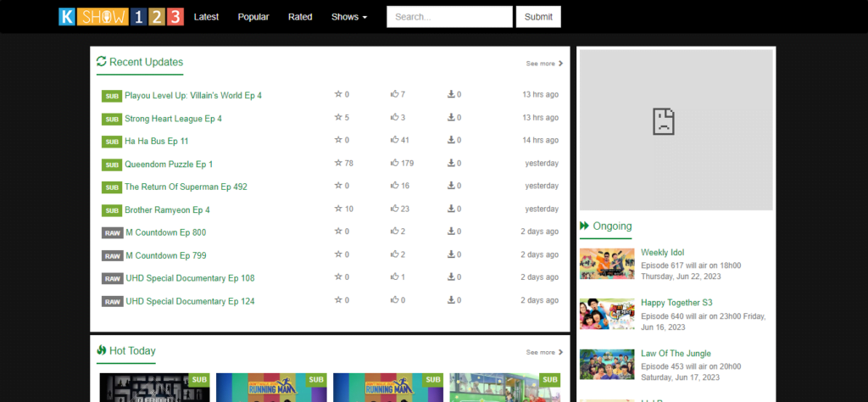Click the Ongoing fast-forward icon
Screen dimensions: 868x402
[585, 226]
